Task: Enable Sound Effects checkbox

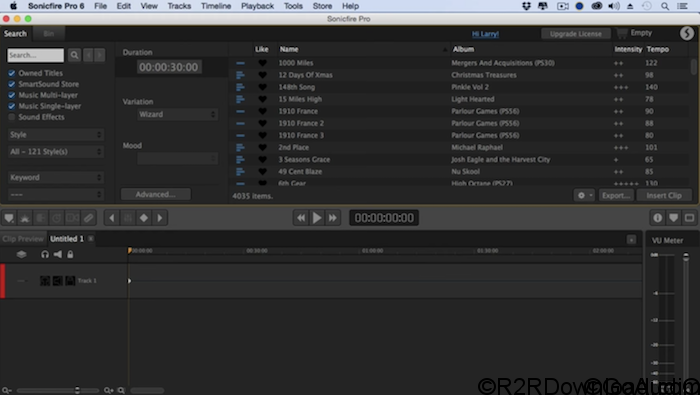Action: [12, 117]
